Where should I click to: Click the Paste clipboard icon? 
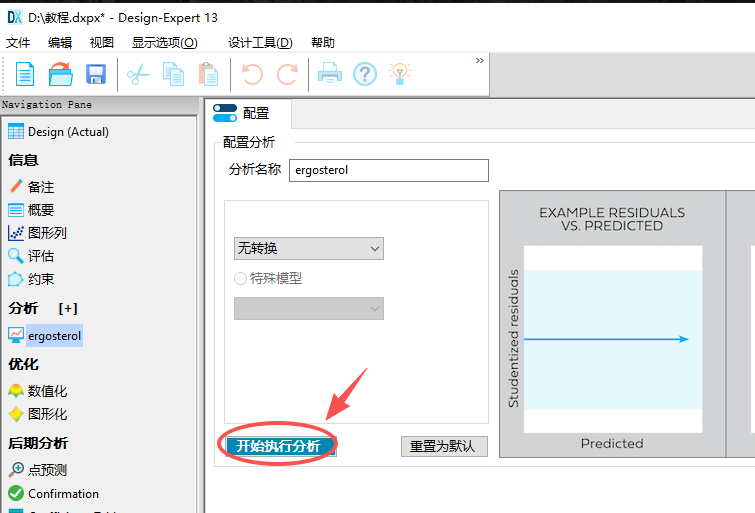(208, 74)
